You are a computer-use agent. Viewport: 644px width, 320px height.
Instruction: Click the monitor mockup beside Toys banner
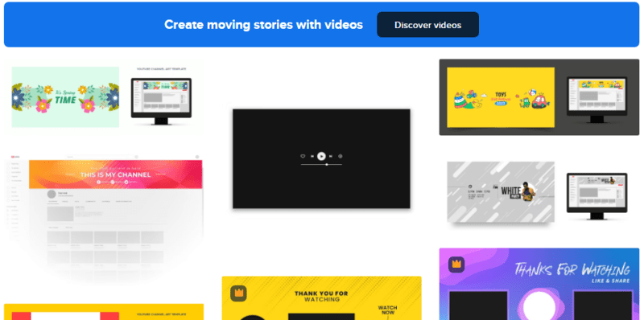597,100
